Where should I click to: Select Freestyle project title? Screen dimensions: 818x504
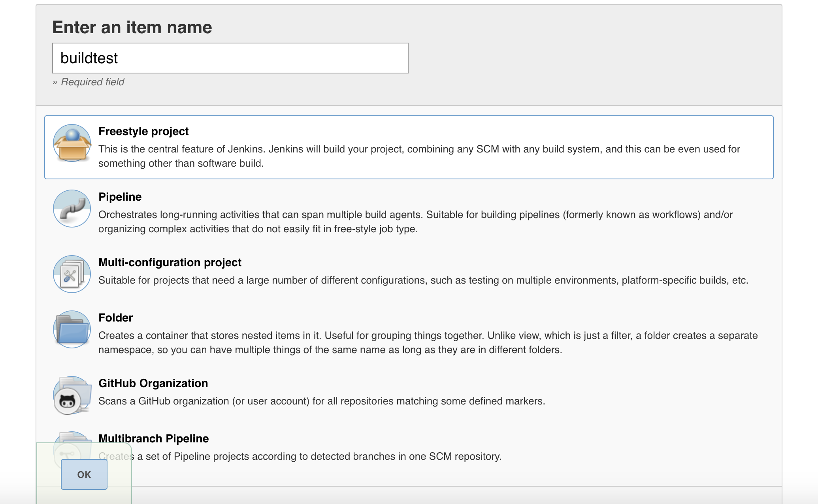coord(143,131)
